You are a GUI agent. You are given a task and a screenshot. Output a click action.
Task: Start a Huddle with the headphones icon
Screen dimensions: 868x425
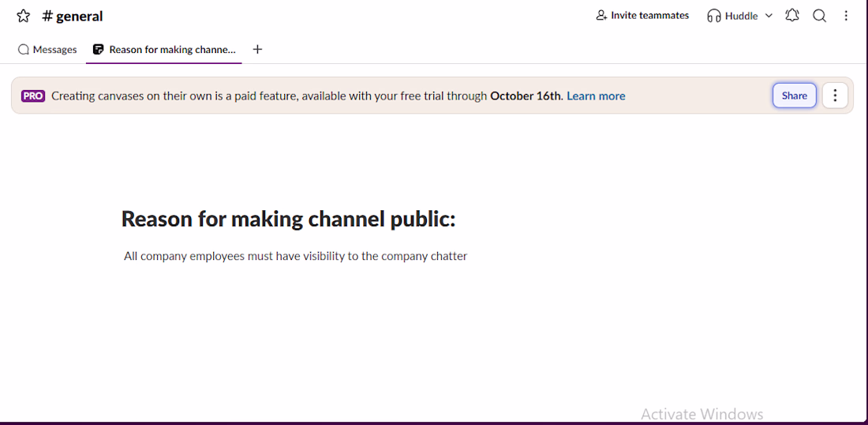(713, 16)
